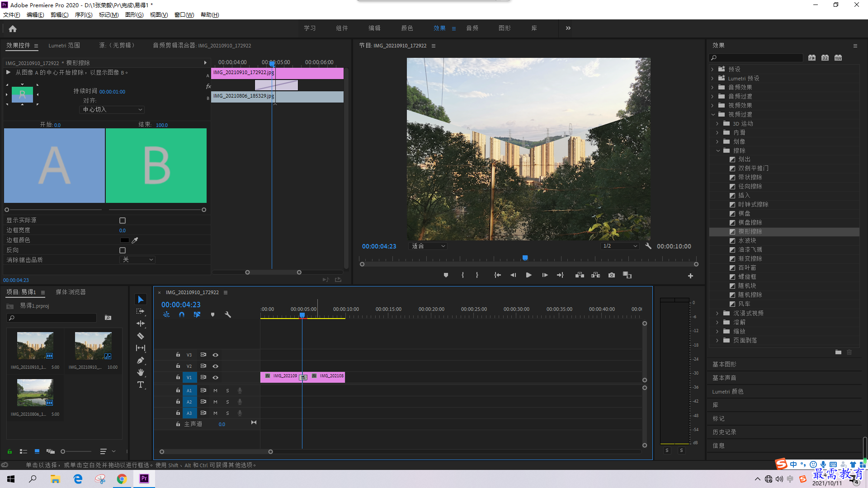Click Go to In point button
This screenshot has width=868, height=488.
pos(497,275)
